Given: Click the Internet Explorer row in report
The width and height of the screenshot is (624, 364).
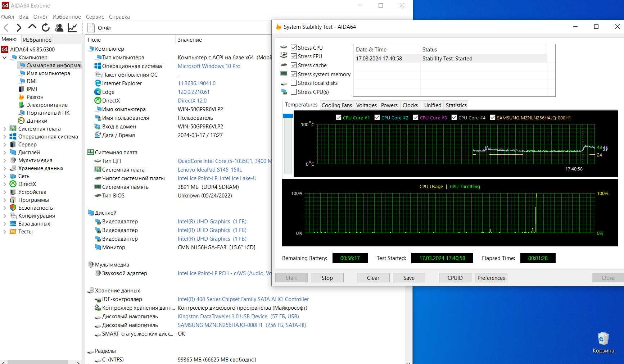Looking at the screenshot, I should pos(122,83).
